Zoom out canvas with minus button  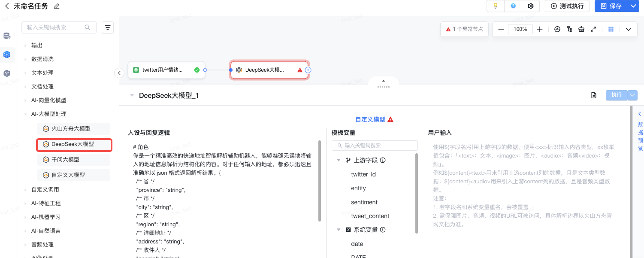501,29
